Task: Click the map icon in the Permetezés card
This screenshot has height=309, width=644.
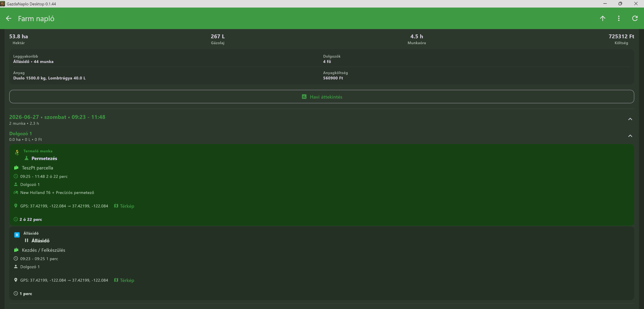Action: (116, 206)
